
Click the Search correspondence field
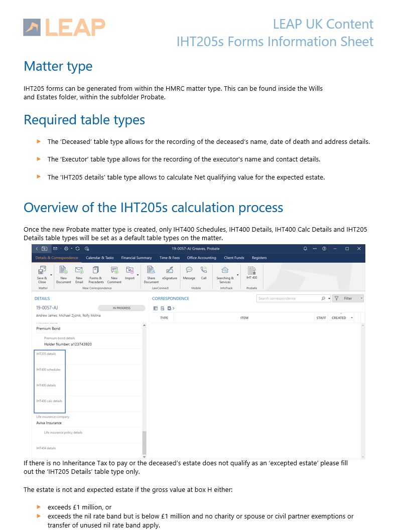click(x=289, y=298)
